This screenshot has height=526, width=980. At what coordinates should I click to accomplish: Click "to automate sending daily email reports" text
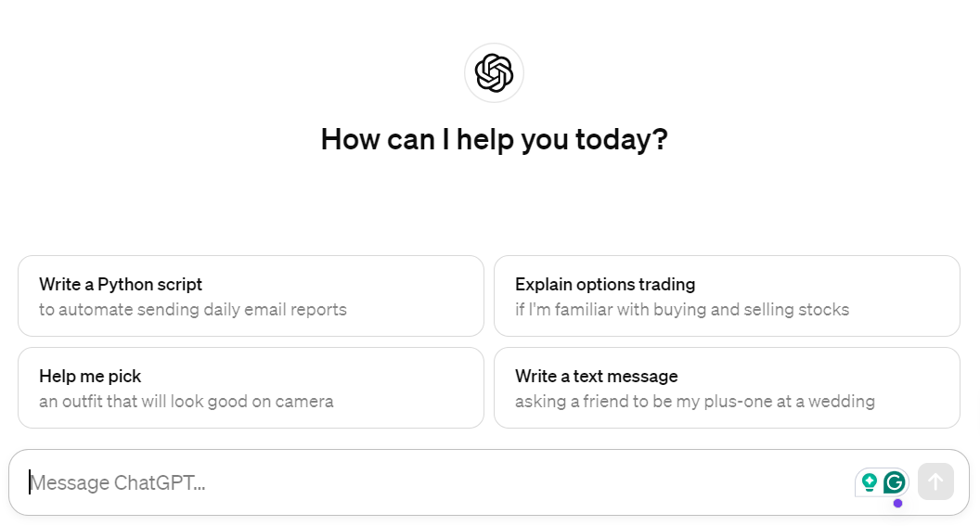point(193,310)
